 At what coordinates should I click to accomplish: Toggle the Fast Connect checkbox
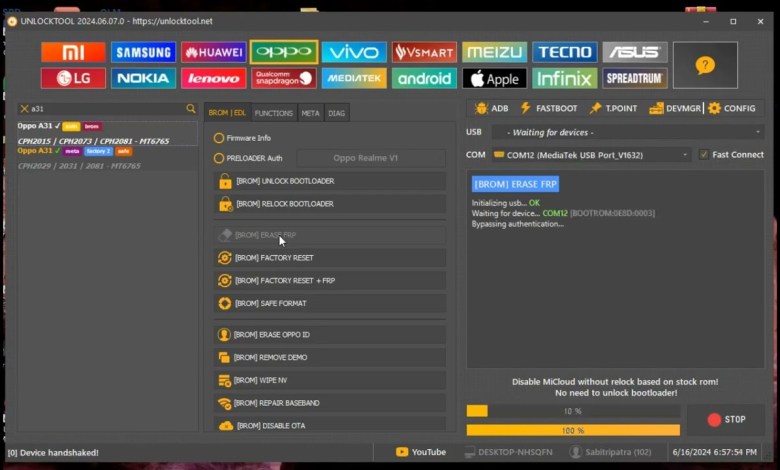[x=703, y=155]
